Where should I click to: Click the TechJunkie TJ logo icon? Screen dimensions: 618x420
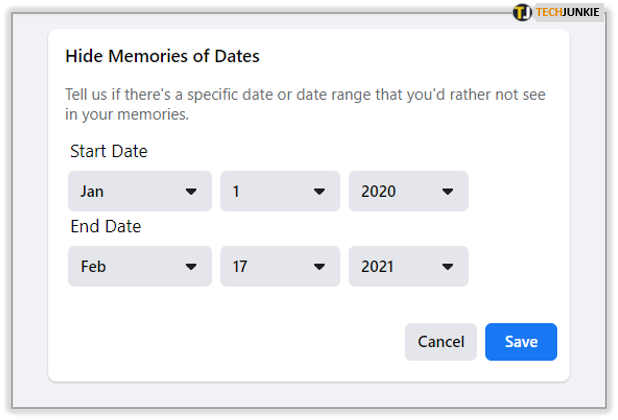[522, 12]
